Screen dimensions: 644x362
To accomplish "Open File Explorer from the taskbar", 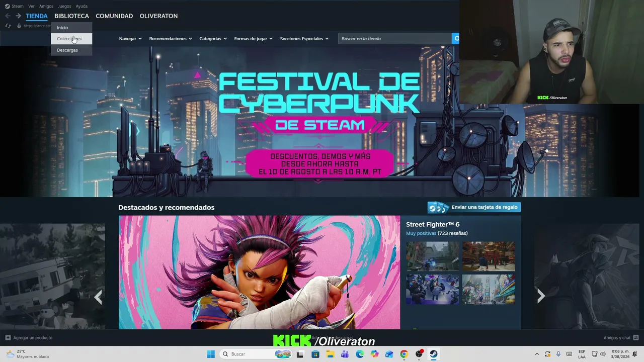I will tap(330, 354).
